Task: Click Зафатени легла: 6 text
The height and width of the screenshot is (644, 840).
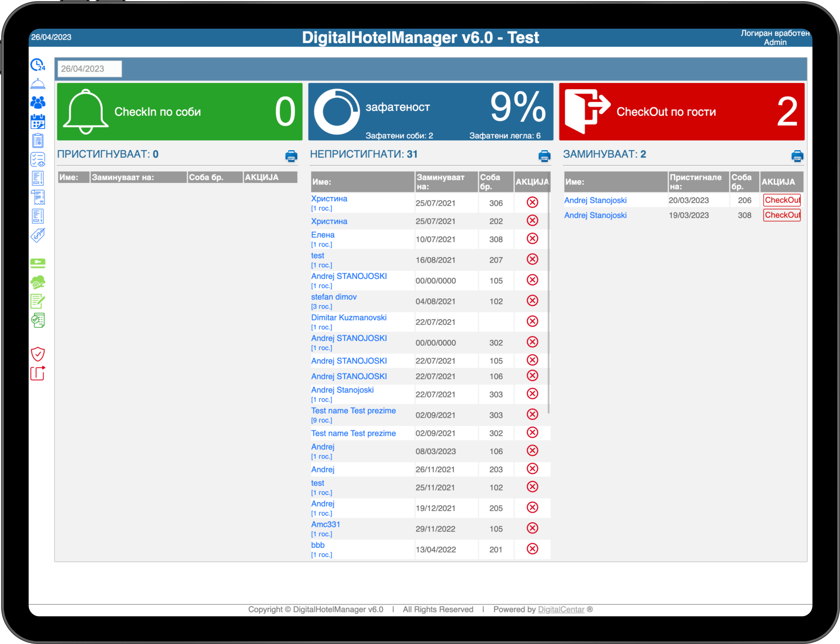Action: [x=505, y=135]
